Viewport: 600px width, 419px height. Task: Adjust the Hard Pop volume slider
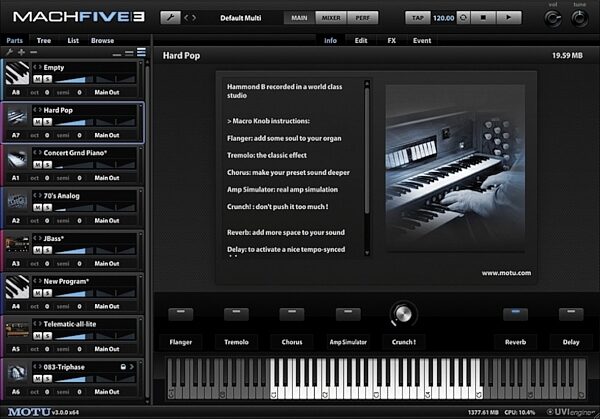(x=74, y=122)
